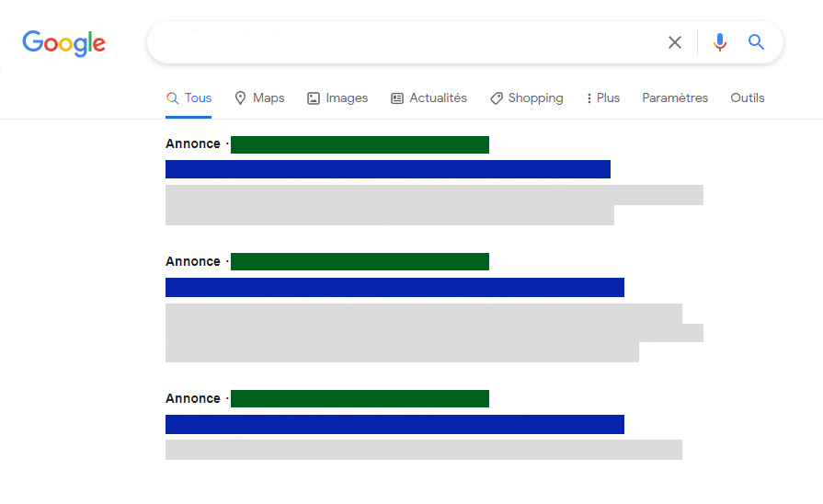Viewport: 823px width, 504px height.
Task: Start voice search with the microphone icon
Action: pyautogui.click(x=720, y=42)
